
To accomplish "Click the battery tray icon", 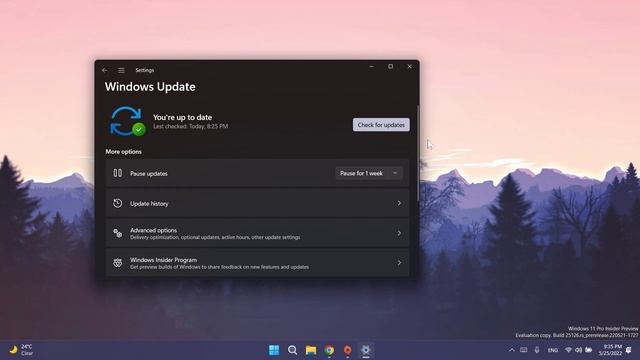I will coord(589,350).
